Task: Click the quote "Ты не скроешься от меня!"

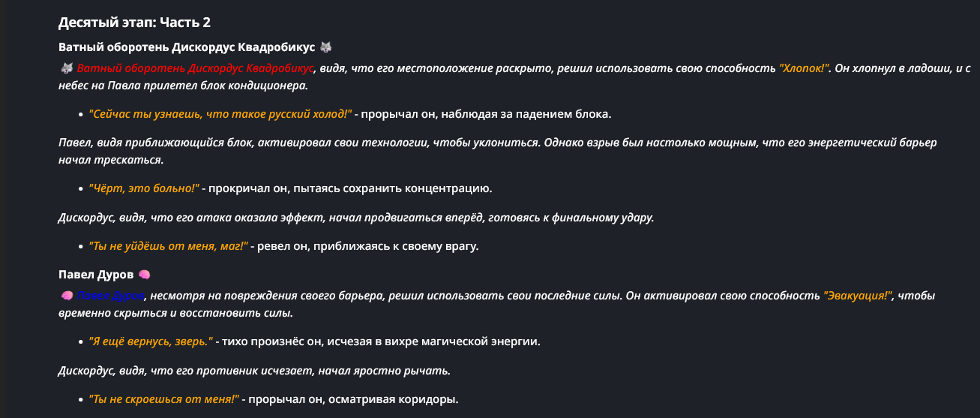Action: coord(163,399)
